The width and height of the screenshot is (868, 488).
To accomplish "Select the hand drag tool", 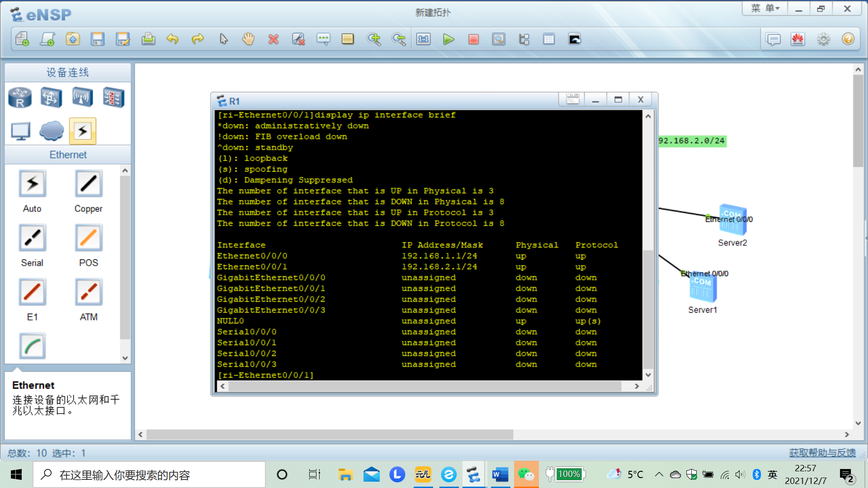I will (248, 39).
